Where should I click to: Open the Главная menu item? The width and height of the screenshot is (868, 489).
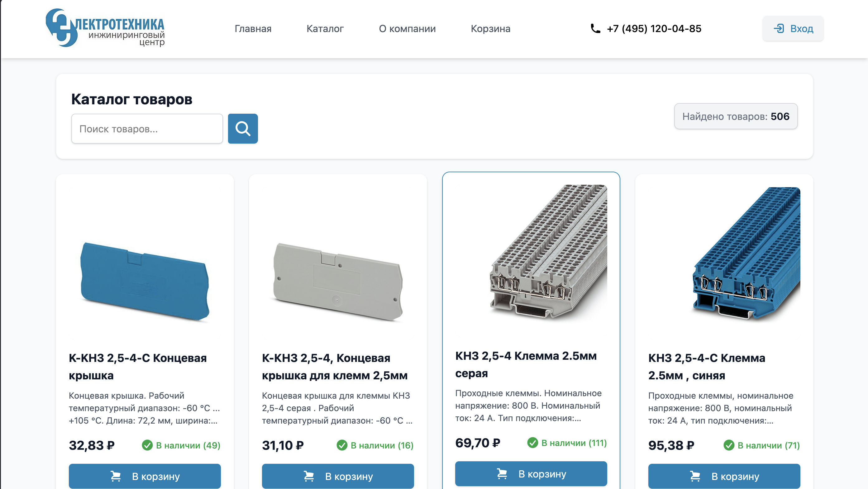pyautogui.click(x=253, y=29)
